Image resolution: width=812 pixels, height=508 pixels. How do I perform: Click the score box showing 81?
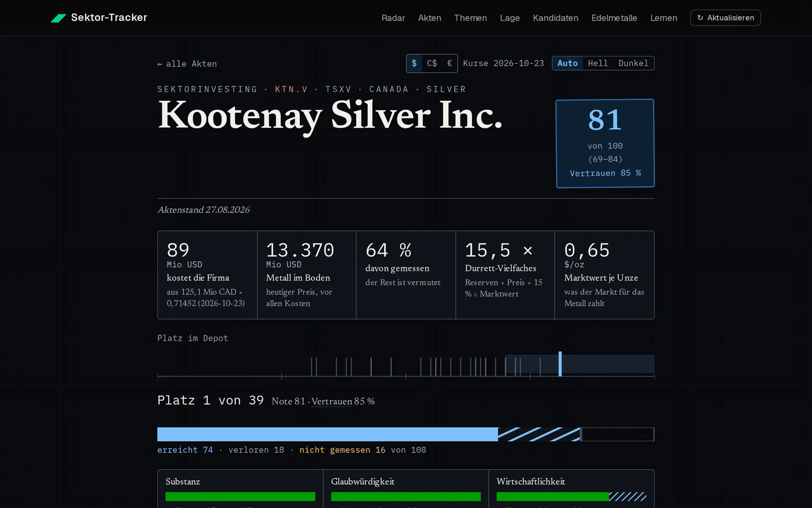click(x=605, y=143)
